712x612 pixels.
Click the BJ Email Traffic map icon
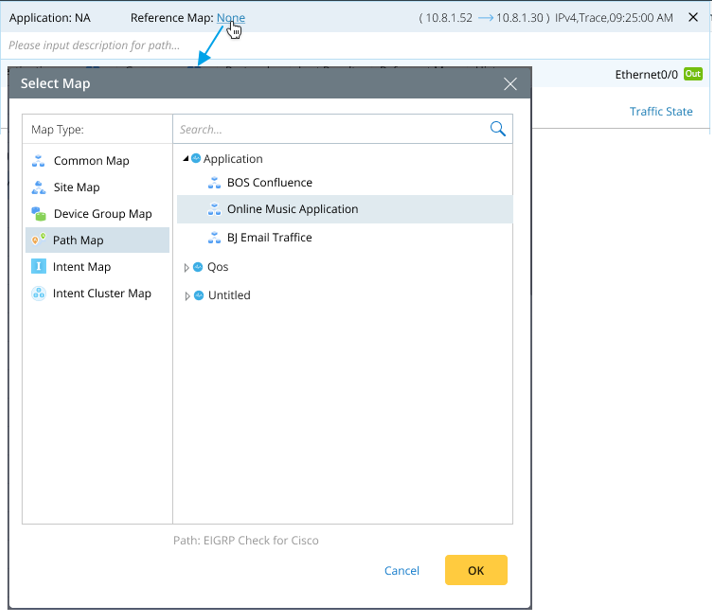point(213,238)
